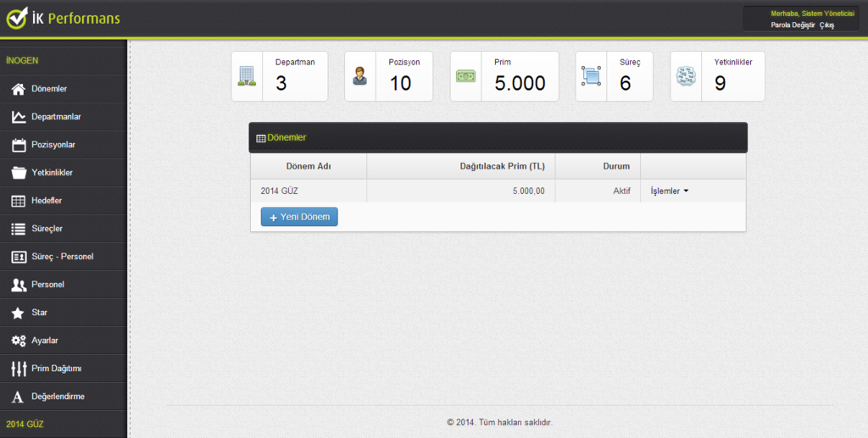
Task: Open settings via Ayarlar gears icon
Action: [x=18, y=341]
